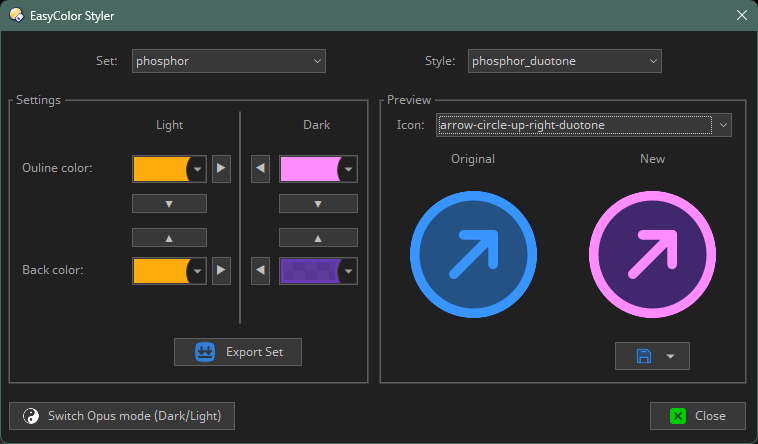The image size is (758, 444).
Task: Expand Light outline color picker arrow
Action: (x=198, y=169)
